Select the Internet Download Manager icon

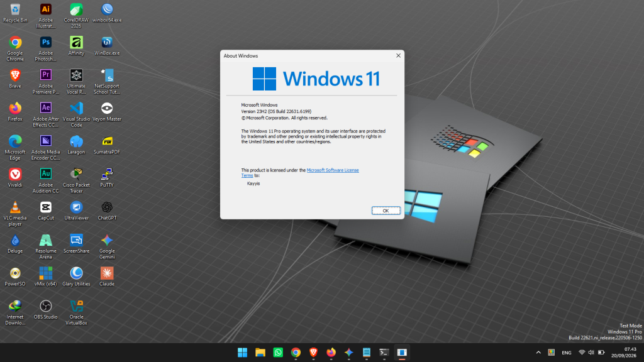(x=15, y=312)
